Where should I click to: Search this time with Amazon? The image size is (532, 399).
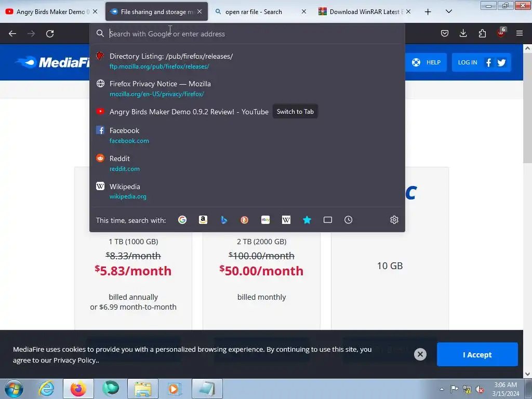(203, 220)
